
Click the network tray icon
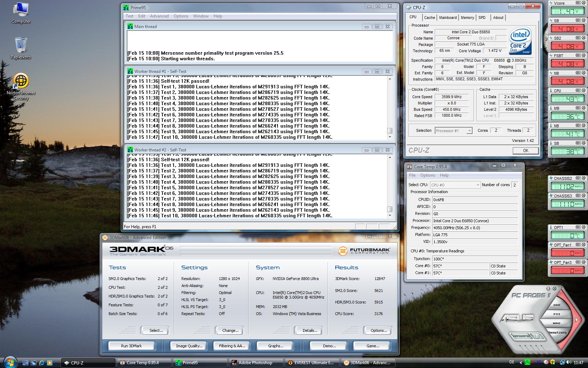click(x=562, y=362)
